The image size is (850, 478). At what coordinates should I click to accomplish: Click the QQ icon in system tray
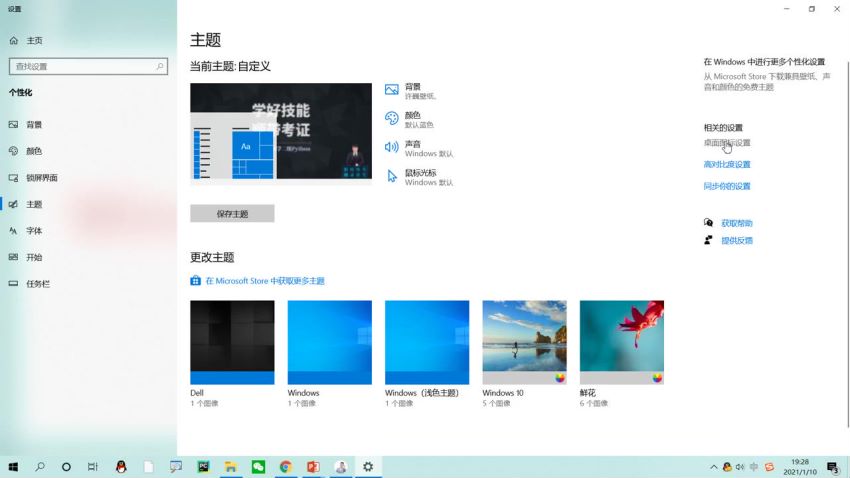[727, 467]
